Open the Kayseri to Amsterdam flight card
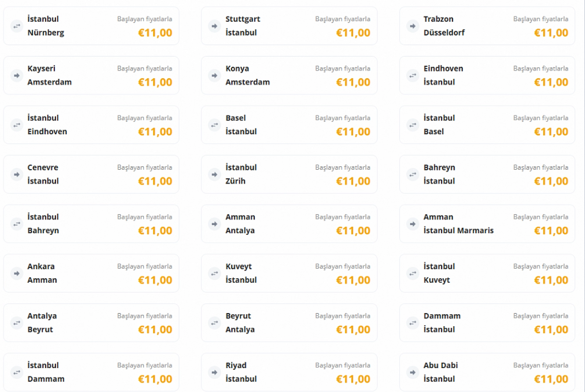This screenshot has width=585, height=392. coord(91,75)
